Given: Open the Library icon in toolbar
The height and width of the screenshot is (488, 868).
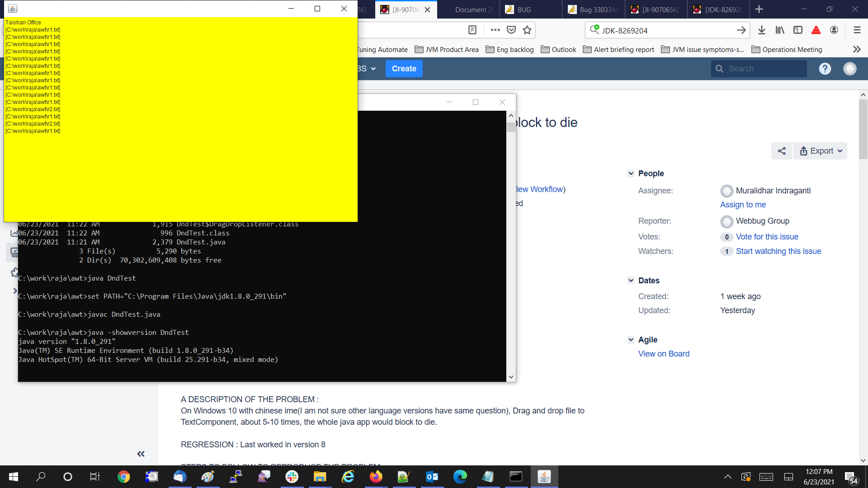Looking at the screenshot, I should [x=780, y=30].
